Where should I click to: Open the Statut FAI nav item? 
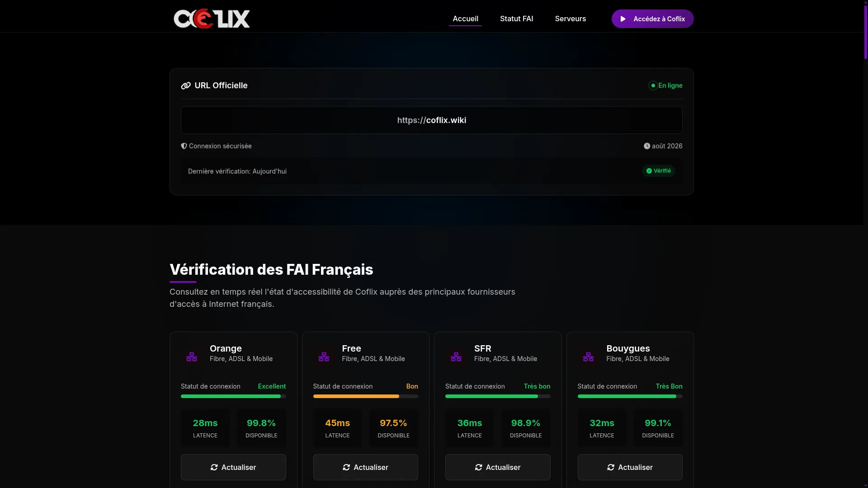click(x=517, y=19)
